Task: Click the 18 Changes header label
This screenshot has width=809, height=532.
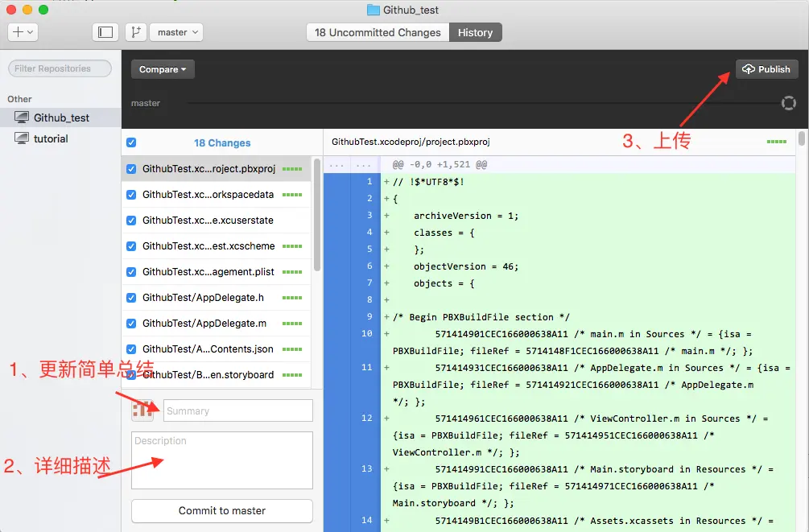Action: pyautogui.click(x=222, y=143)
